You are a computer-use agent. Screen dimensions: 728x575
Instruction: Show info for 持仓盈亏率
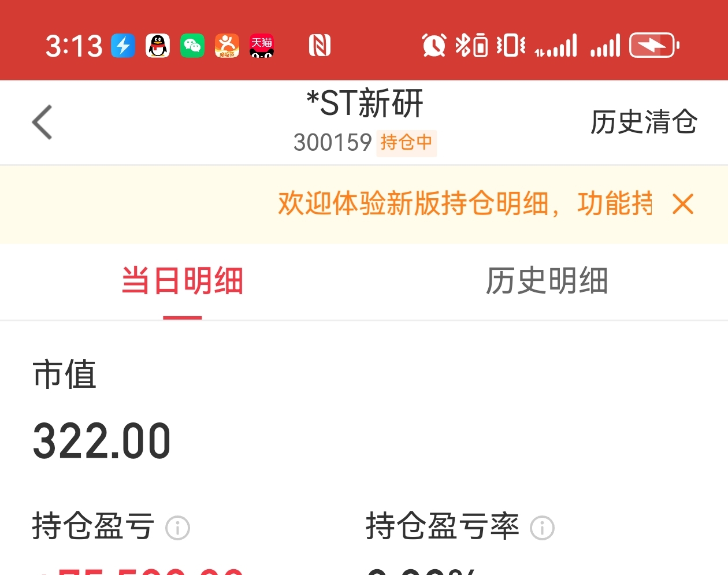tap(542, 528)
